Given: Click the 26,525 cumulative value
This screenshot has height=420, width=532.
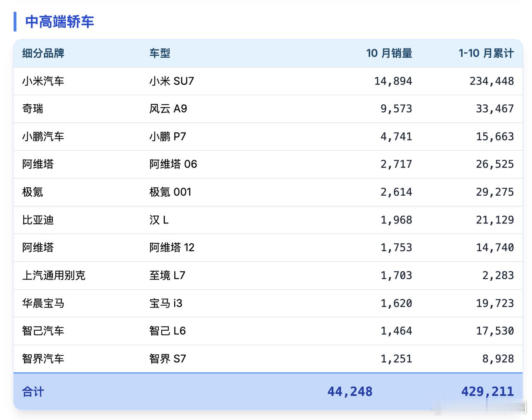Looking at the screenshot, I should pos(495,164).
